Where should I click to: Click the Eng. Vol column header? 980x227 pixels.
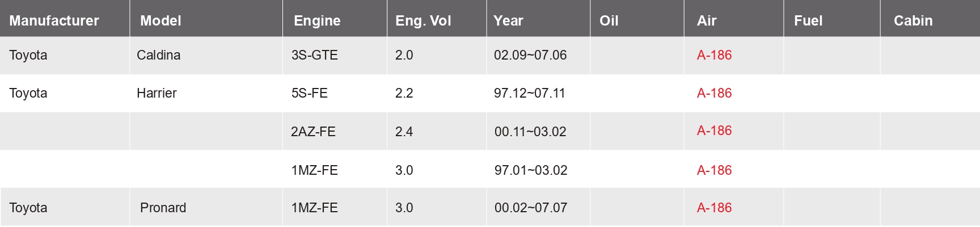pyautogui.click(x=423, y=21)
